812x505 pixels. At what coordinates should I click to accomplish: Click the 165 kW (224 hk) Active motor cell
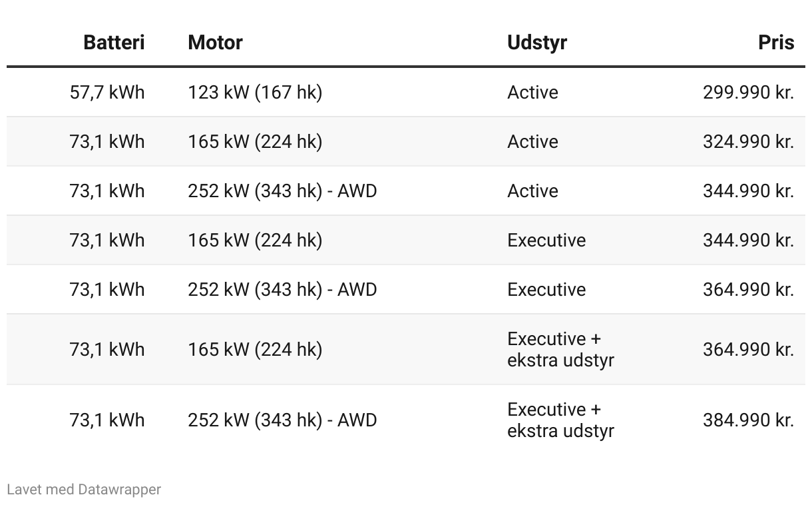255,141
